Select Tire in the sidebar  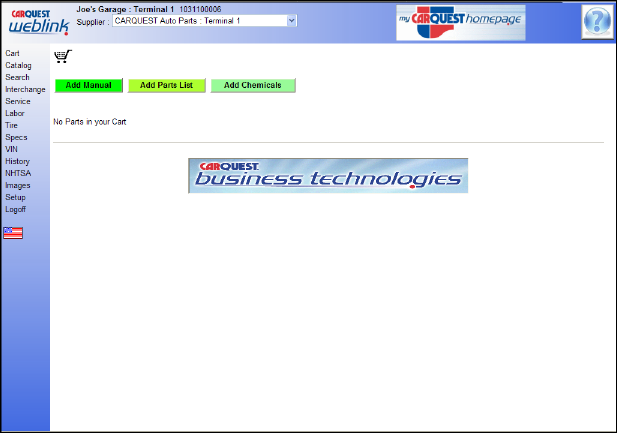[x=11, y=125]
